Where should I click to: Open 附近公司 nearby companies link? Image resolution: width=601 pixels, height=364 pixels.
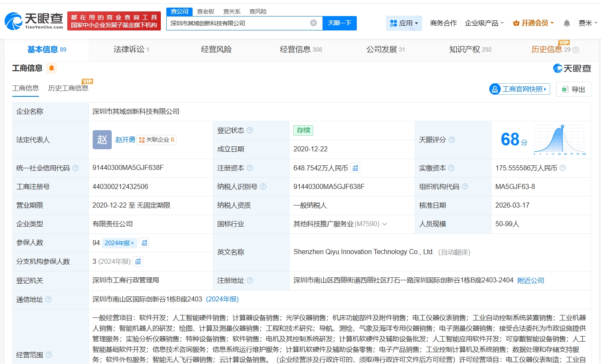530,281
